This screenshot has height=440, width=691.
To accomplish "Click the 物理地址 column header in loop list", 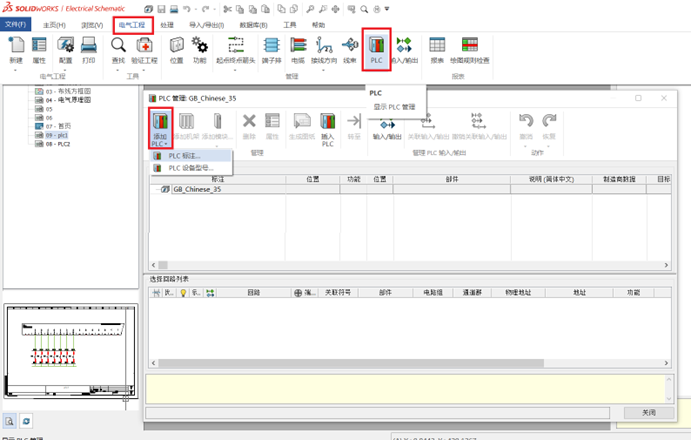I will [x=518, y=292].
